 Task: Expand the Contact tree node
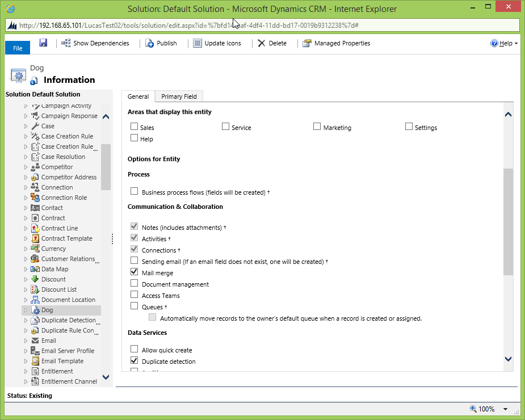click(x=26, y=208)
